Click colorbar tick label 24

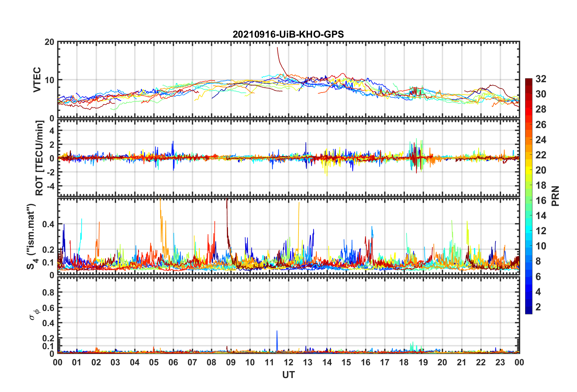pos(541,140)
